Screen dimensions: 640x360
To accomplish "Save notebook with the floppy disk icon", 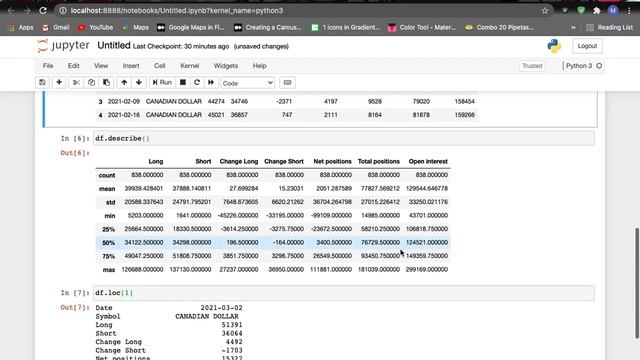I will (x=42, y=82).
